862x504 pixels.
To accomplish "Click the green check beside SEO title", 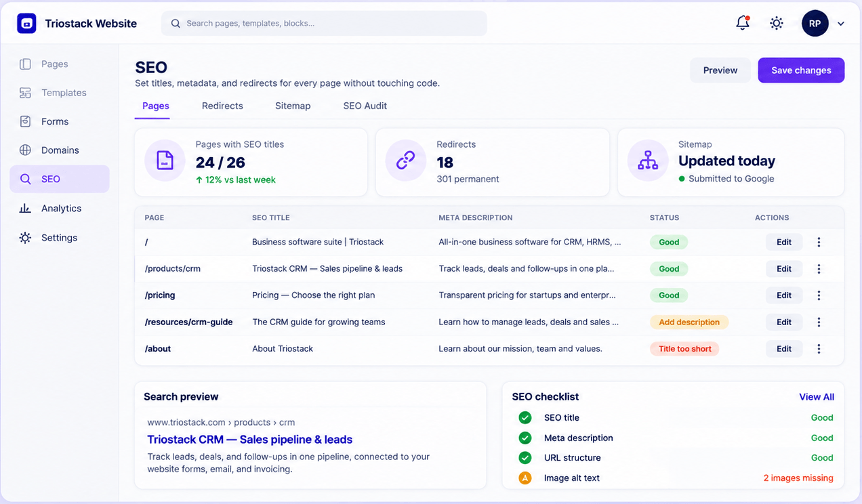I will pyautogui.click(x=525, y=418).
